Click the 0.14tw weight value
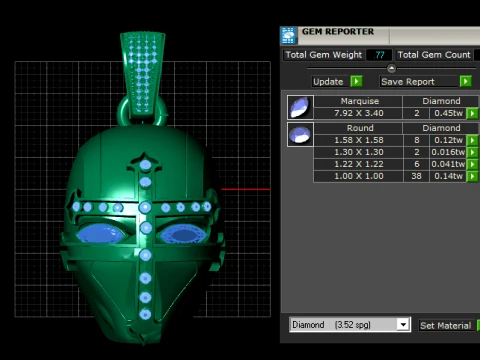480x360 pixels. 448,176
